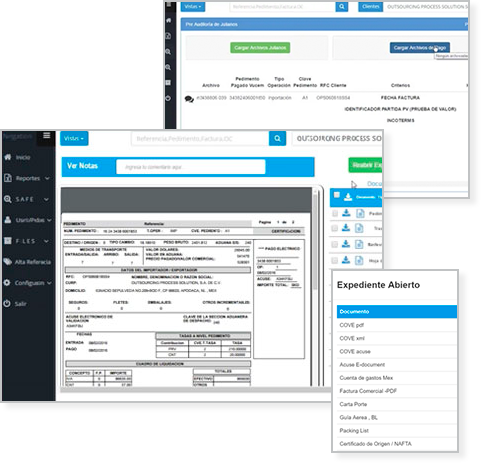Viewport: 481px width, 463px height.
Task: Download the Hoja row document
Action: tap(346, 260)
